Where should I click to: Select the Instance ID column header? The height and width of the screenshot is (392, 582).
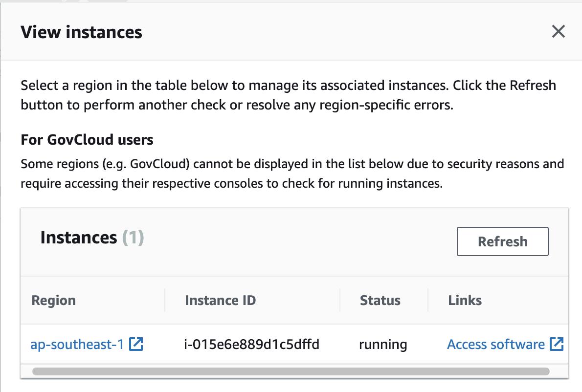(x=220, y=300)
